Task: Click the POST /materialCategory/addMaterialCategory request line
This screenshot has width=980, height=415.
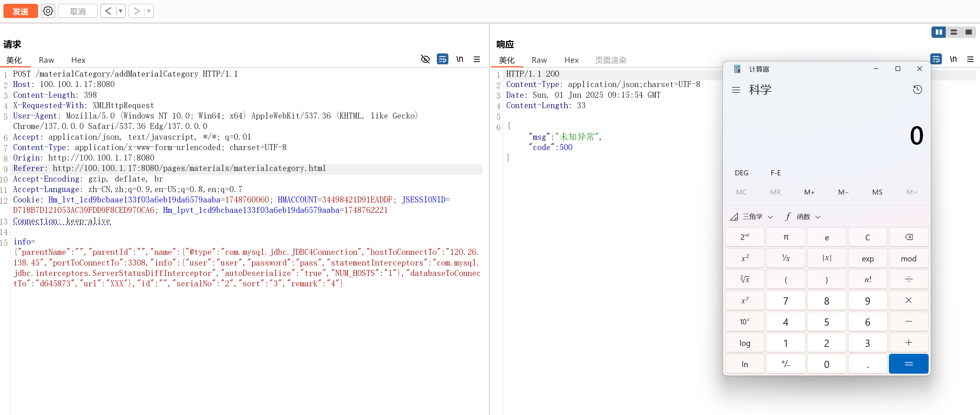Action: (x=125, y=74)
